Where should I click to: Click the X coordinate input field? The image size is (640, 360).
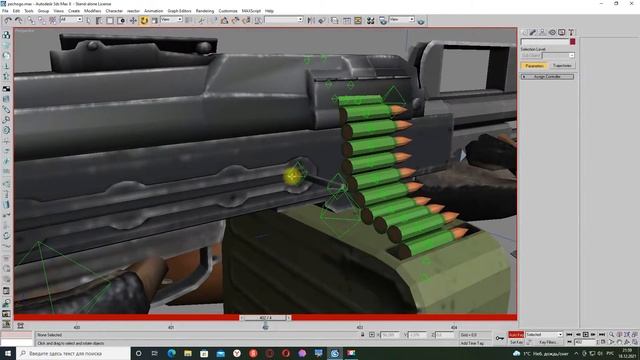pyautogui.click(x=390, y=335)
